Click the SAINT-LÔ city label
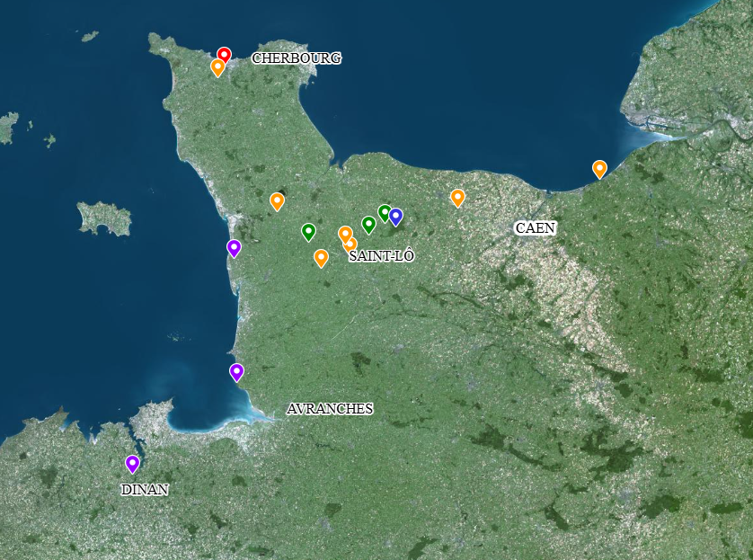 click(382, 256)
